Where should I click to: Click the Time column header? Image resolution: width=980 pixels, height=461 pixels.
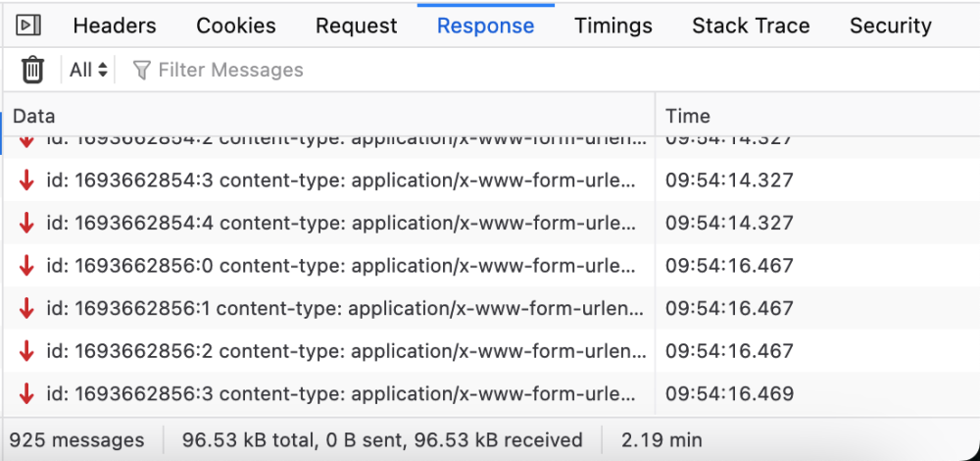(817, 116)
